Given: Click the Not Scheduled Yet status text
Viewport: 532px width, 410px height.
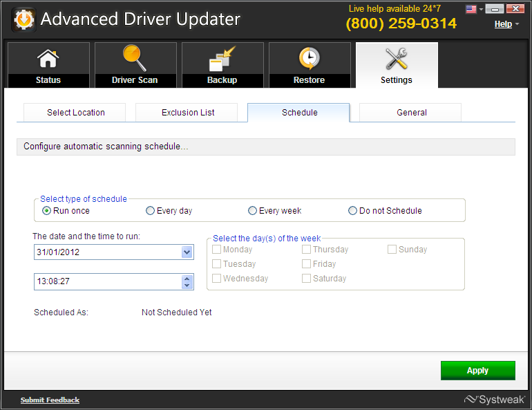Looking at the screenshot, I should click(x=176, y=313).
